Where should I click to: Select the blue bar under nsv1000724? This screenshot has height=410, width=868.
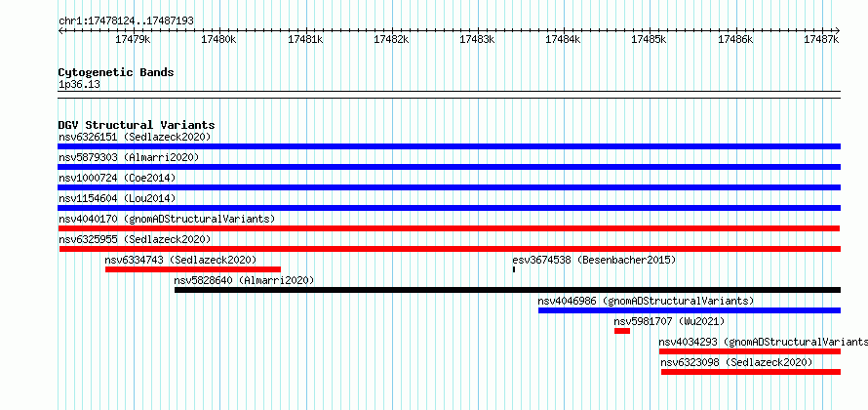tap(449, 187)
